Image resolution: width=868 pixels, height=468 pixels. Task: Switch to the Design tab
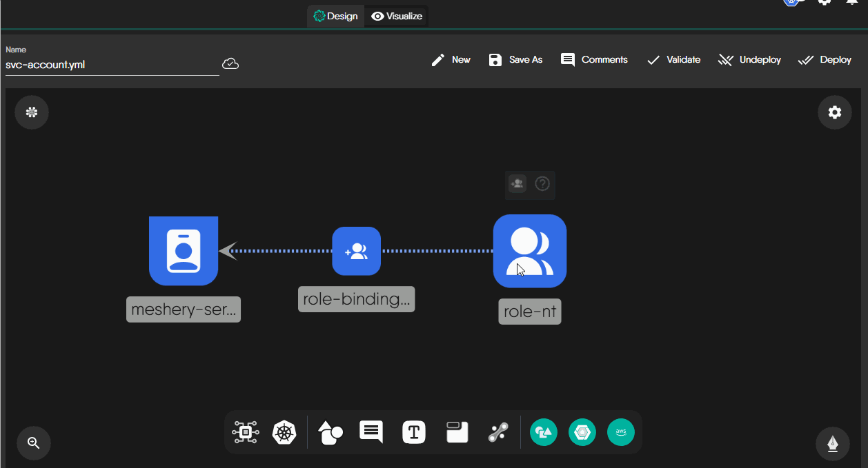[336, 16]
